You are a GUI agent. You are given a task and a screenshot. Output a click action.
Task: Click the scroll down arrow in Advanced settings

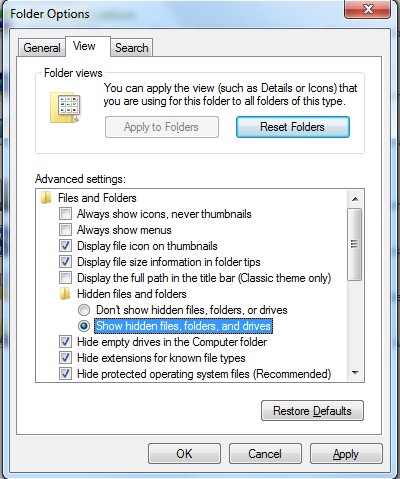pos(355,373)
